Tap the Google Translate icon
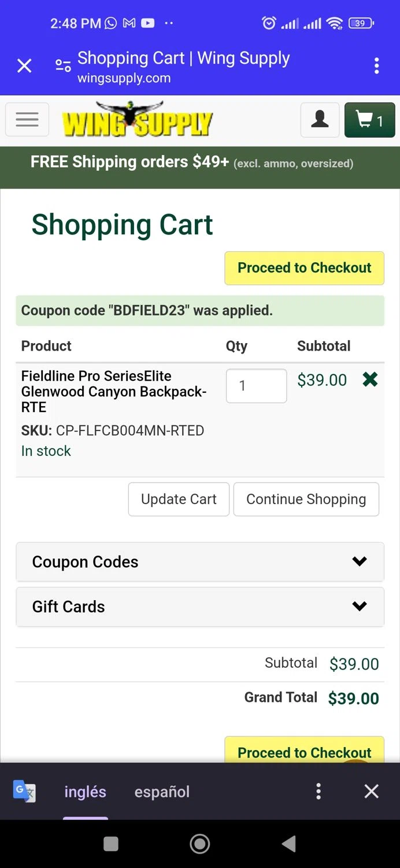The width and height of the screenshot is (400, 868). [24, 791]
